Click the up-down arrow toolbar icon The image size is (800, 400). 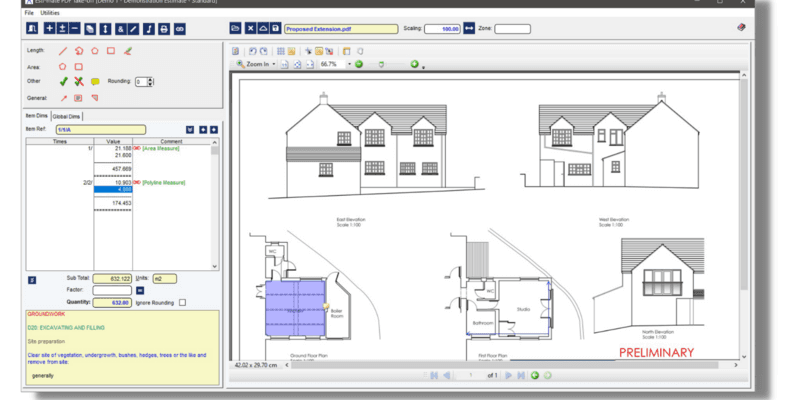click(x=105, y=29)
